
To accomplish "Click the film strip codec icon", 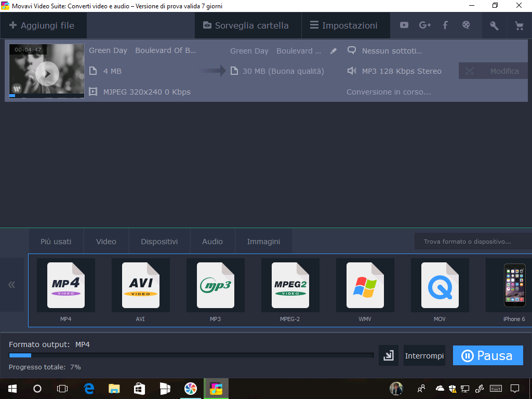I will [93, 91].
